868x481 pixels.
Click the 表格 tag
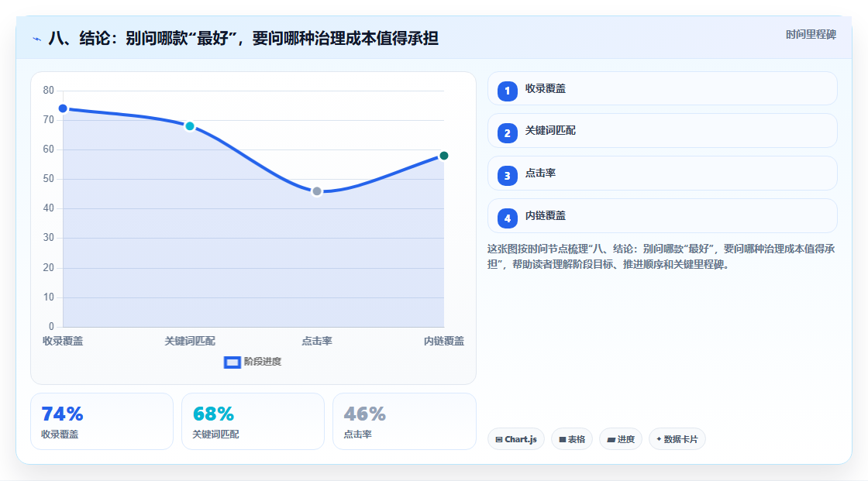(572, 439)
